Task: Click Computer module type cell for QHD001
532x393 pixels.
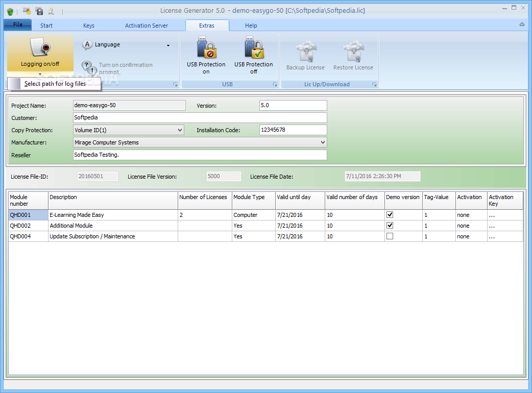Action: pyautogui.click(x=254, y=215)
